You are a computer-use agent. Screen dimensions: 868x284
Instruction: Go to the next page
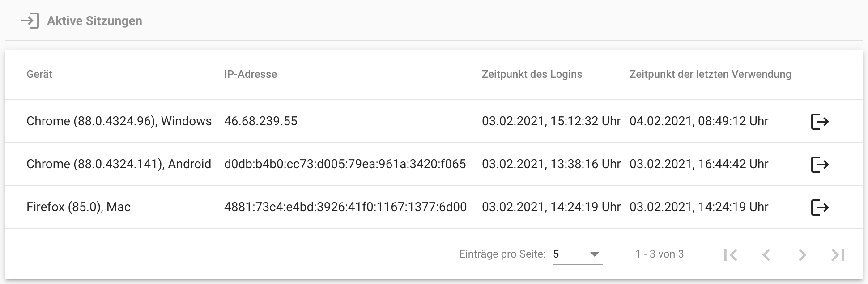pyautogui.click(x=802, y=254)
